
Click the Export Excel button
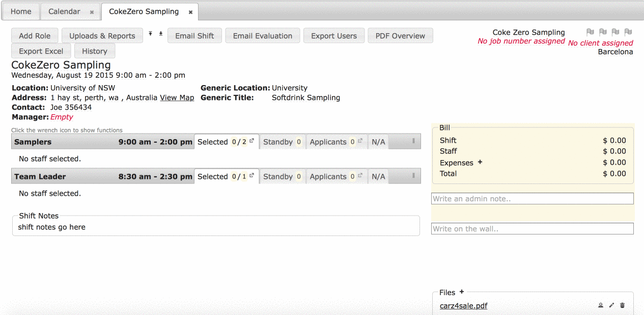pos(41,51)
